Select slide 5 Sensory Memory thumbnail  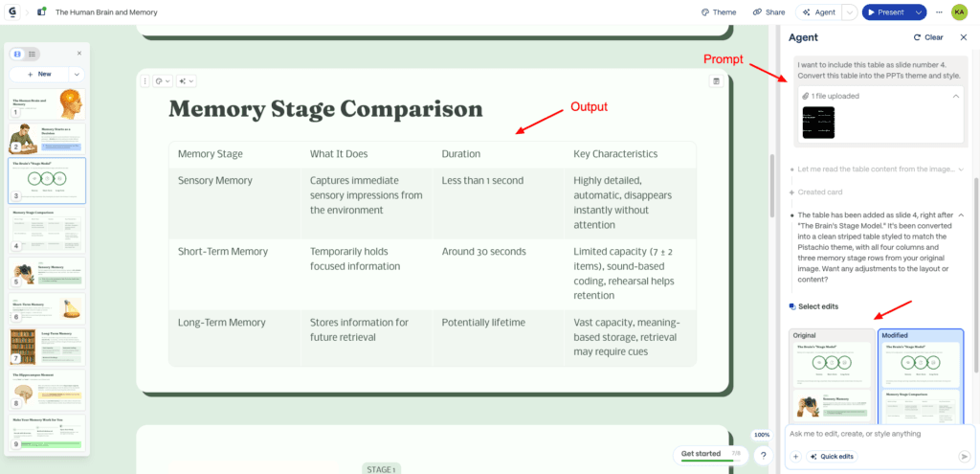point(47,273)
